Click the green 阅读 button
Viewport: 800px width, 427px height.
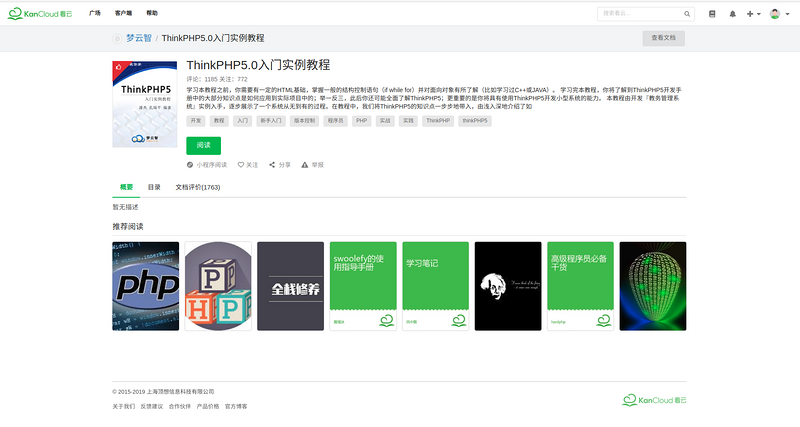tap(204, 145)
